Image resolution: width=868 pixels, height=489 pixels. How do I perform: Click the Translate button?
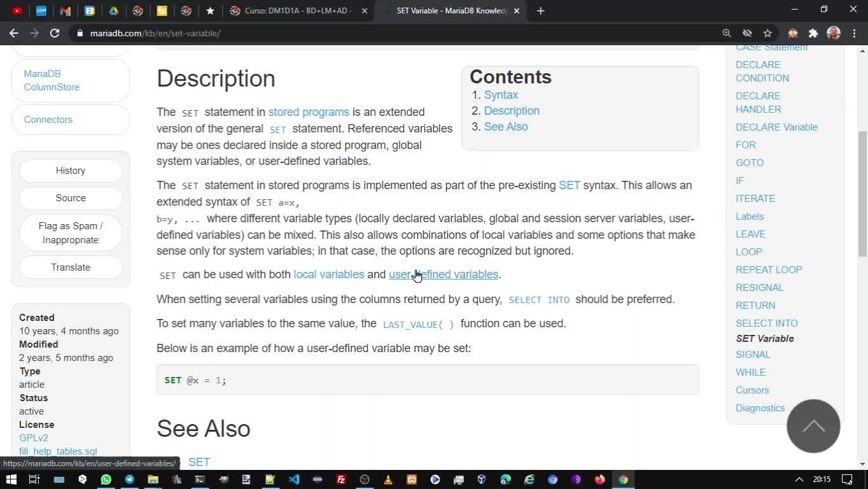pos(71,267)
